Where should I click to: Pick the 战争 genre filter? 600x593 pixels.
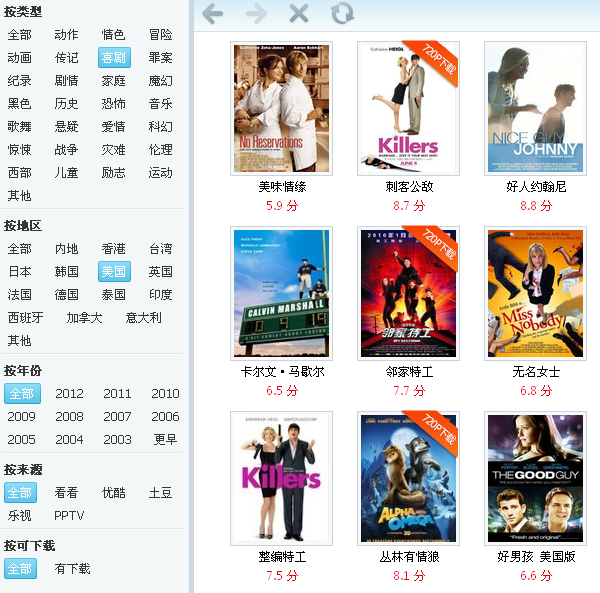[66, 150]
